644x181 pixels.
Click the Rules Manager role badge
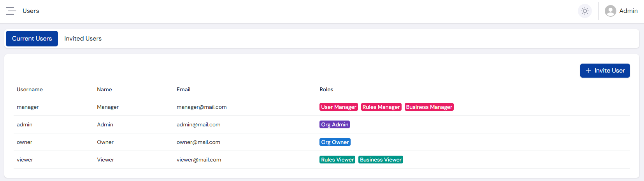tap(381, 107)
